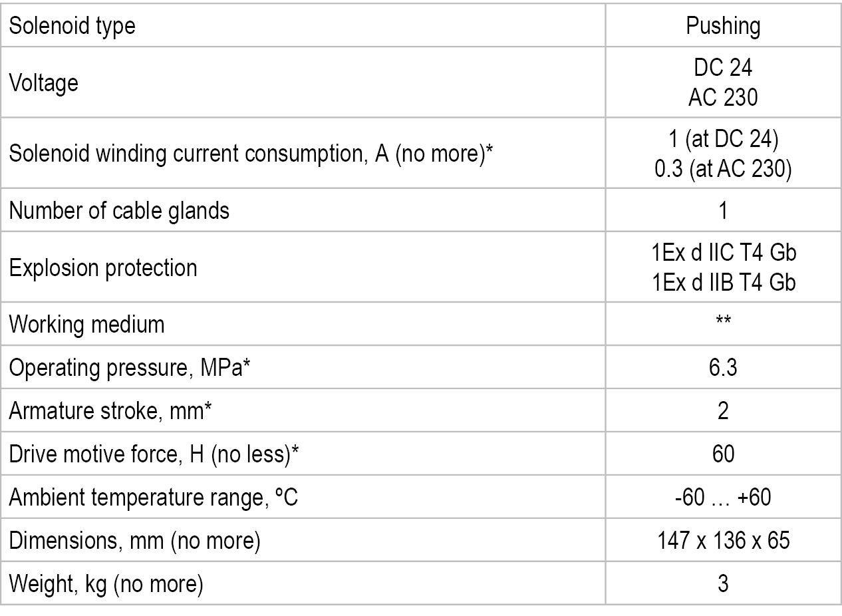Click the 'Working medium' label
Image resolution: width=842 pixels, height=616 pixels.
86,325
